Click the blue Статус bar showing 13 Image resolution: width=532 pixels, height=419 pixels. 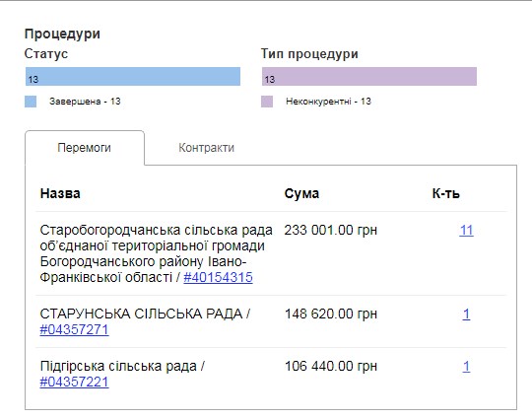pyautogui.click(x=133, y=76)
